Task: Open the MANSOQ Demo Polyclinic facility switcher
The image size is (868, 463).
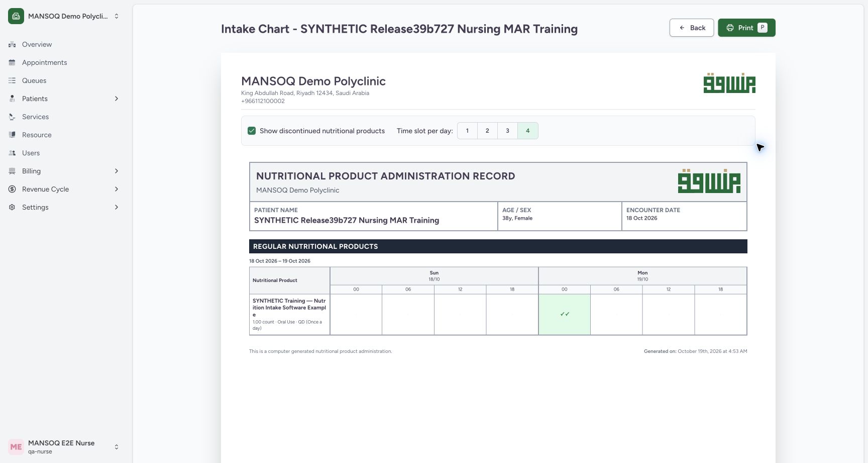Action: (x=64, y=16)
